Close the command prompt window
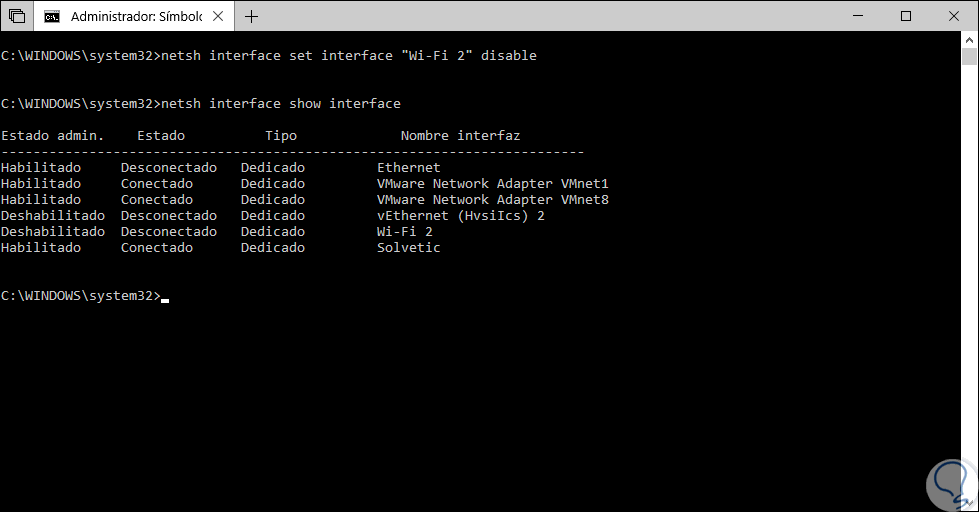The image size is (979, 512). tap(953, 16)
